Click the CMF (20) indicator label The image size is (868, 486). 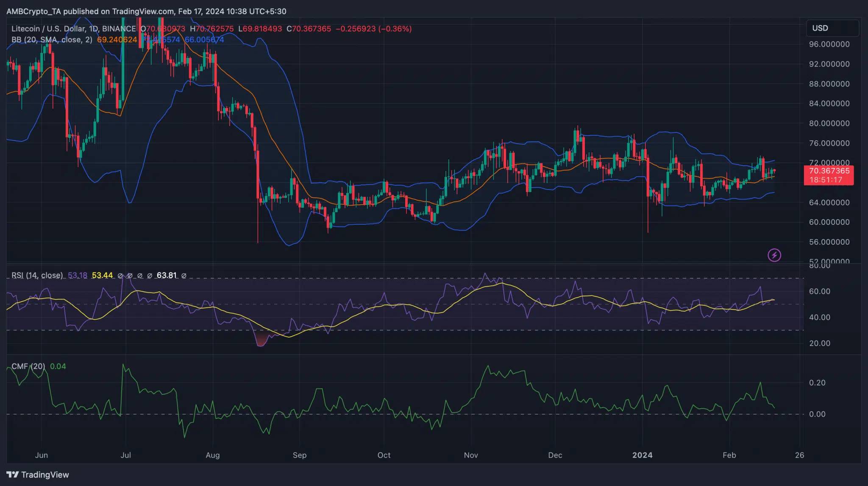click(x=28, y=366)
